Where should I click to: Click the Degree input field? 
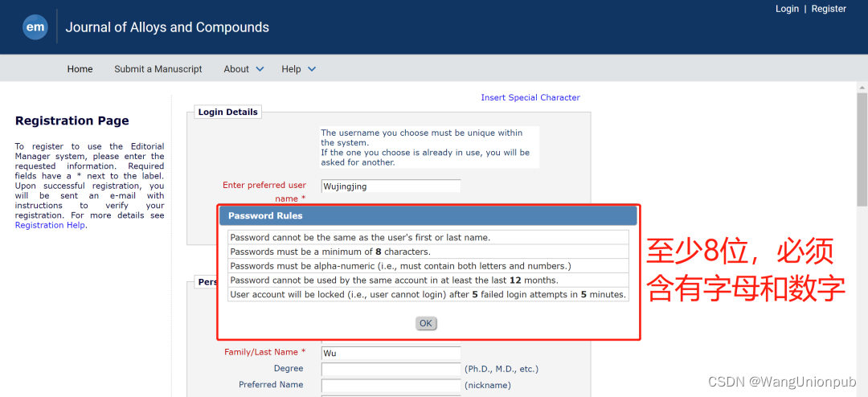coord(391,369)
